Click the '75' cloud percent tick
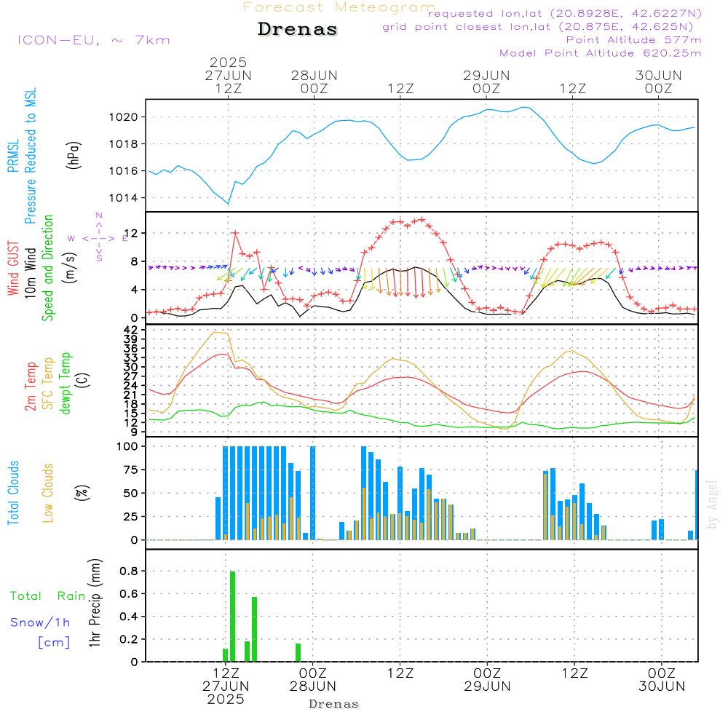This screenshot has height=728, width=728. tap(131, 470)
